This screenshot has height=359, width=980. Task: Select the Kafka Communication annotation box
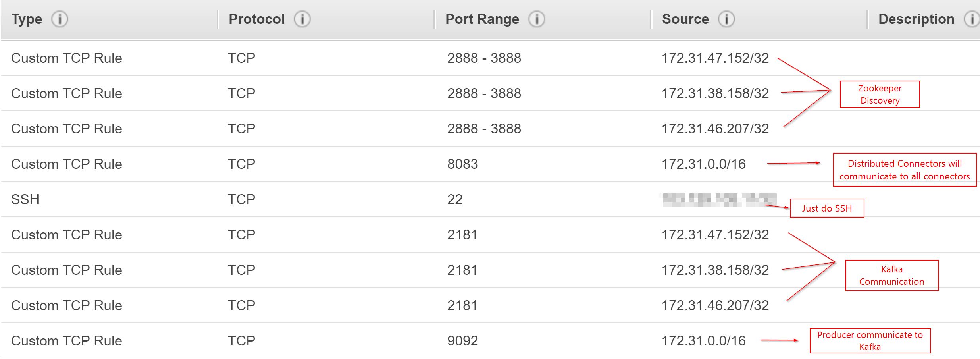click(x=892, y=275)
